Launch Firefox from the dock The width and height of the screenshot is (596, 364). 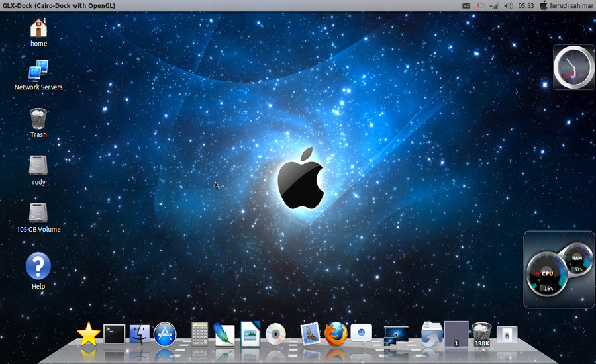point(336,334)
